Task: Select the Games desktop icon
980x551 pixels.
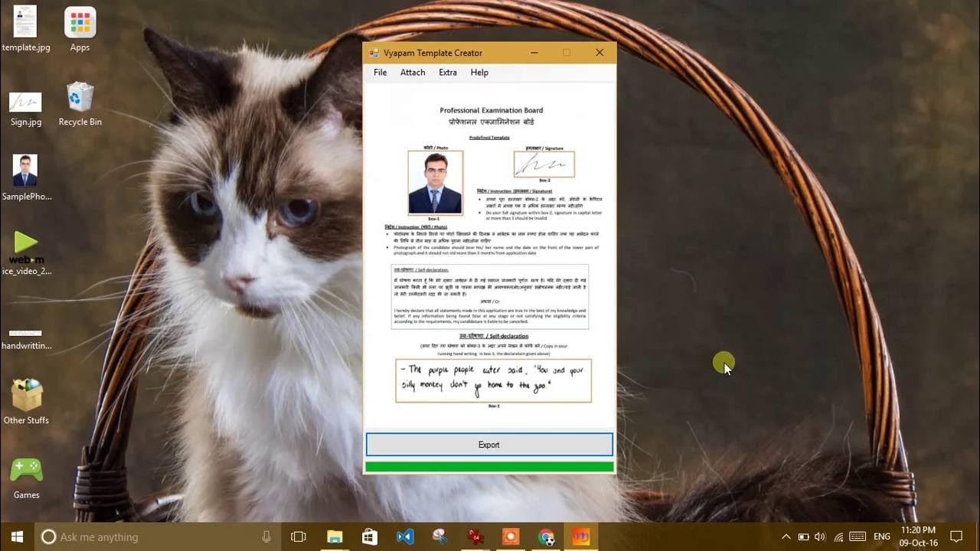Action: pos(26,478)
